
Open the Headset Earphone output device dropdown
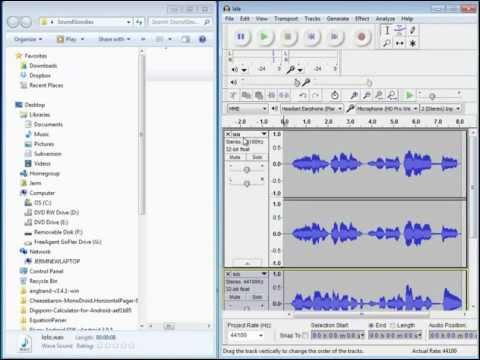(x=312, y=109)
